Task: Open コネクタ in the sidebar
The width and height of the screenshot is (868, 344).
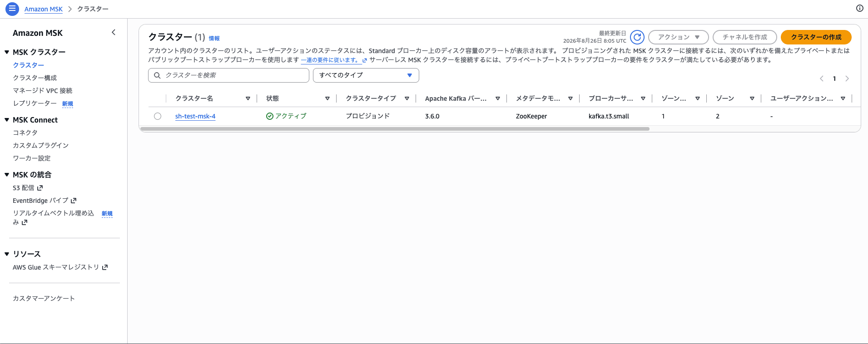Action: click(x=25, y=133)
